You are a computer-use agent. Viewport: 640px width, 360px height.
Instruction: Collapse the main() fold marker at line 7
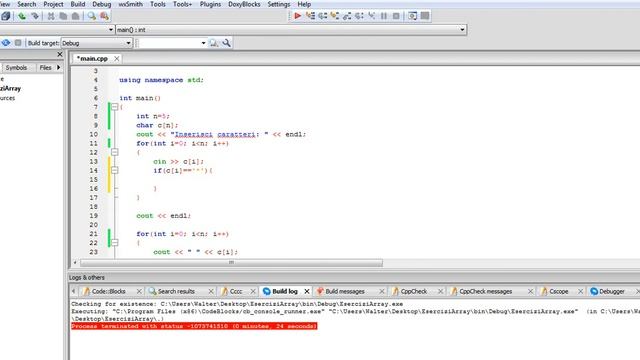tap(115, 107)
